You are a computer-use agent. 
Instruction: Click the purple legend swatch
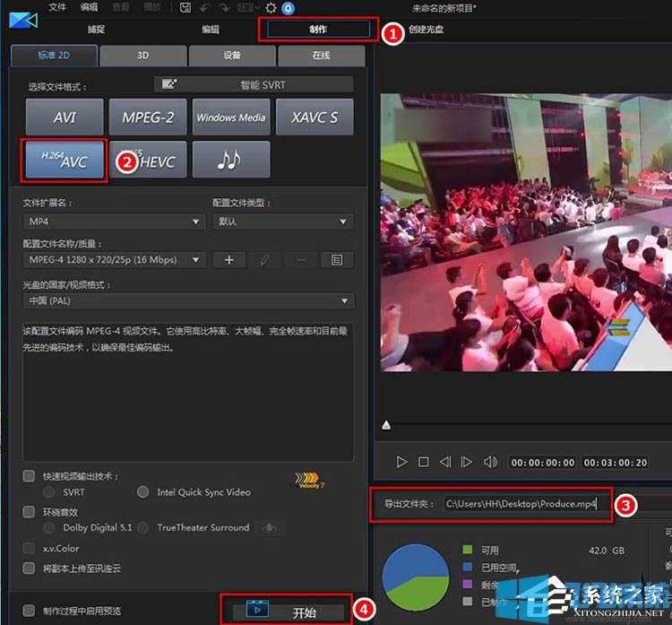[468, 584]
